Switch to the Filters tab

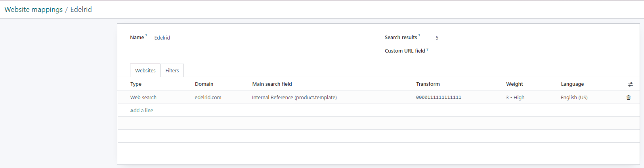pyautogui.click(x=172, y=70)
